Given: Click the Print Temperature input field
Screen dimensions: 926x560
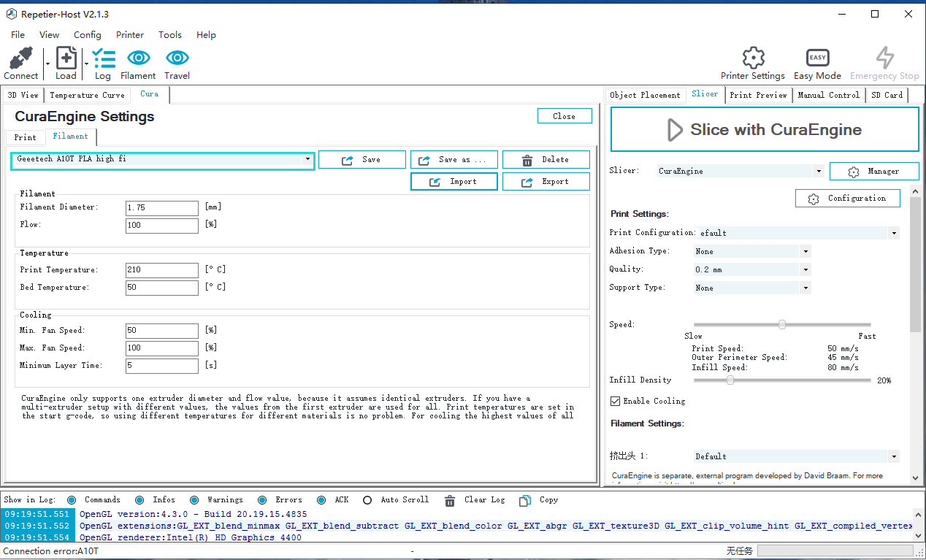Looking at the screenshot, I should pyautogui.click(x=161, y=270).
